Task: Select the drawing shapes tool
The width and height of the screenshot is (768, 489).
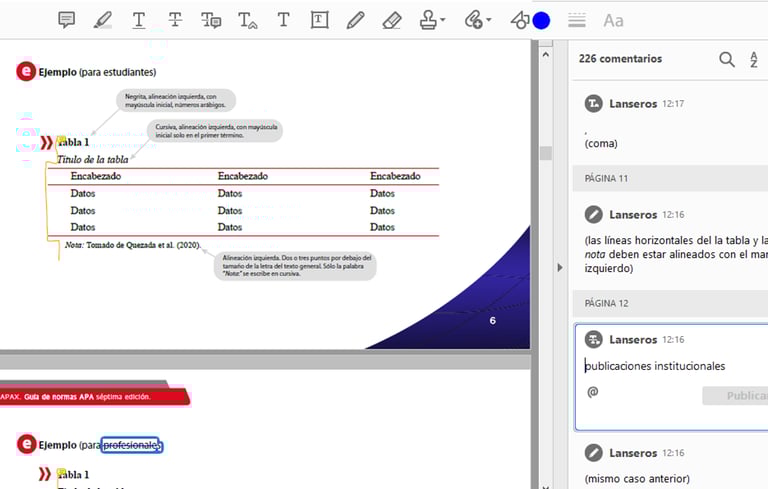Action: pyautogui.click(x=520, y=20)
